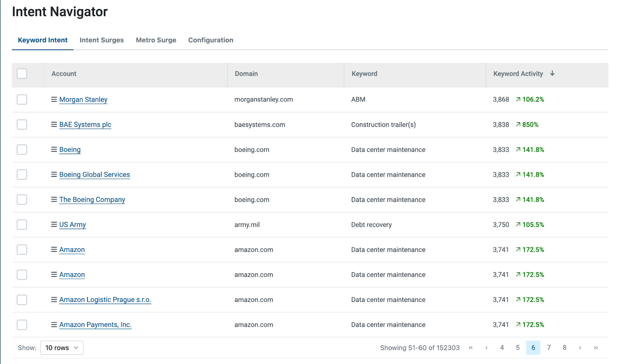
Task: Jump to first page with double-left arrow
Action: click(x=471, y=348)
